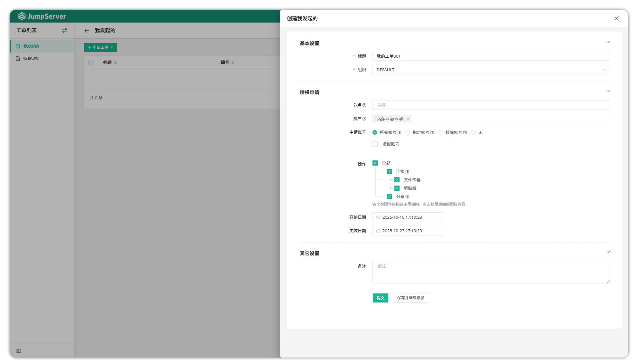Collapse the 基本设置 section chevron

[608, 42]
